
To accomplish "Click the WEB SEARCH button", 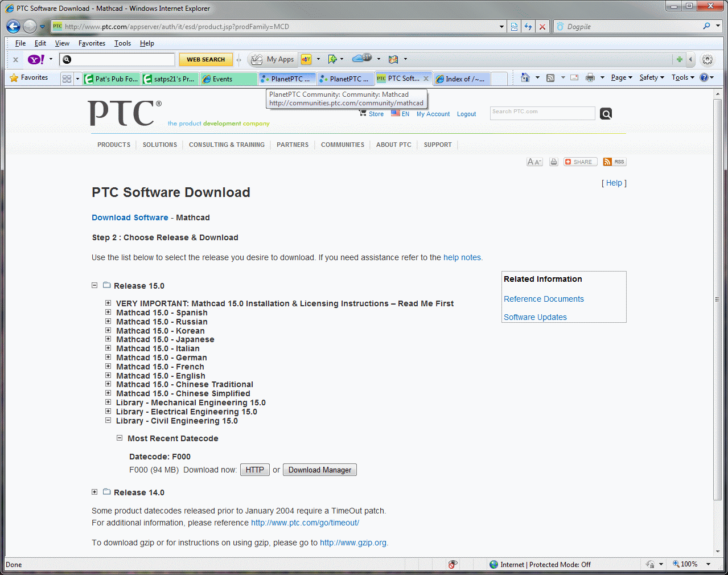I will click(206, 59).
